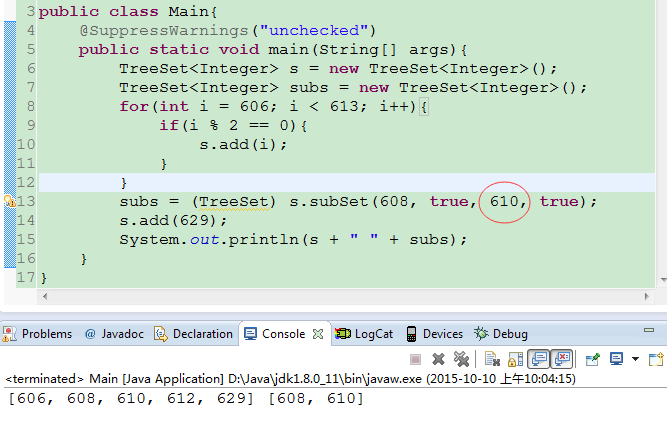Viewport: 667px width, 444px height.
Task: Open a new console view
Action: [x=656, y=359]
